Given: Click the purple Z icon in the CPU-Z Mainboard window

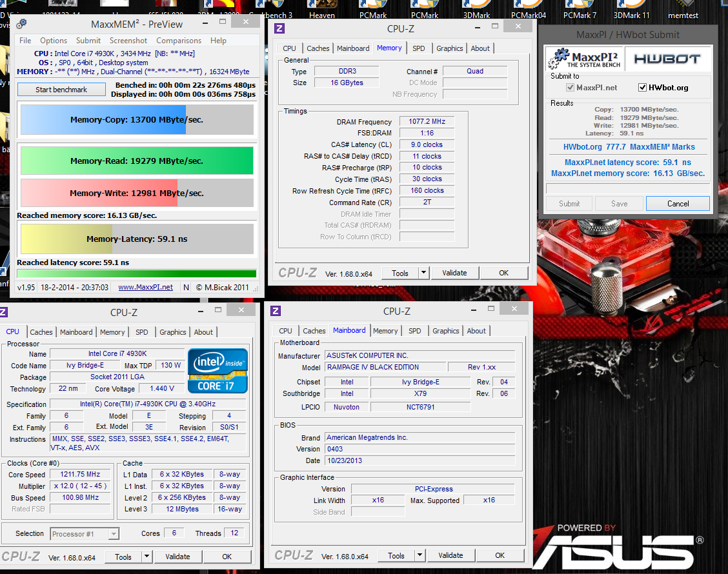Looking at the screenshot, I should click(x=276, y=311).
